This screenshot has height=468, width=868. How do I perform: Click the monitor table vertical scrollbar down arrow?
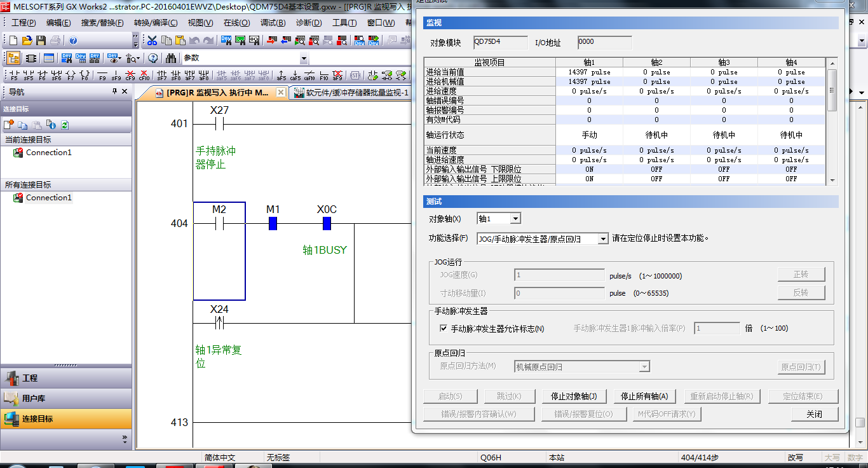[832, 181]
